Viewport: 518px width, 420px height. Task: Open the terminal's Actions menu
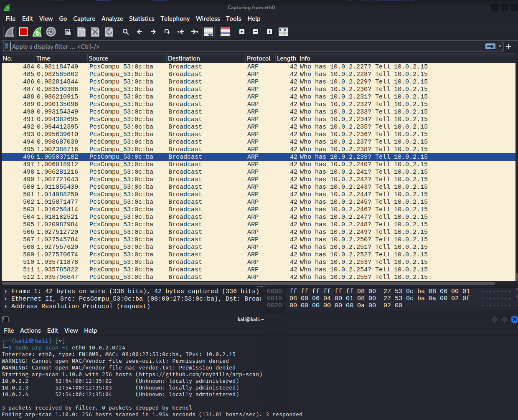(x=30, y=331)
